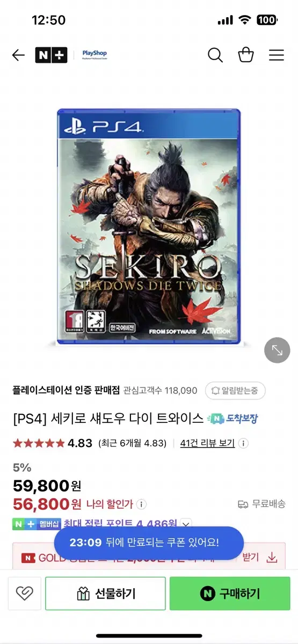Tap the green 구매하기 purchase button
The width and height of the screenshot is (298, 644).
230,594
